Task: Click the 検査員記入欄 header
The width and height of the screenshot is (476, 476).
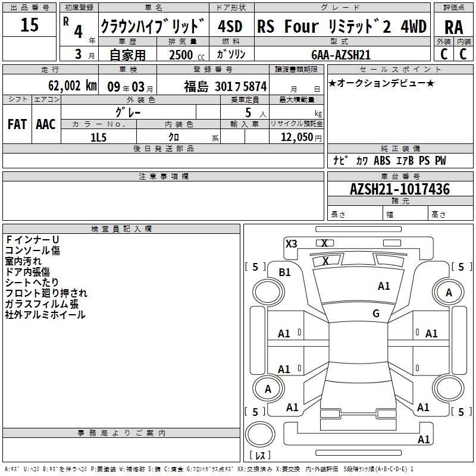Action: click(x=121, y=229)
